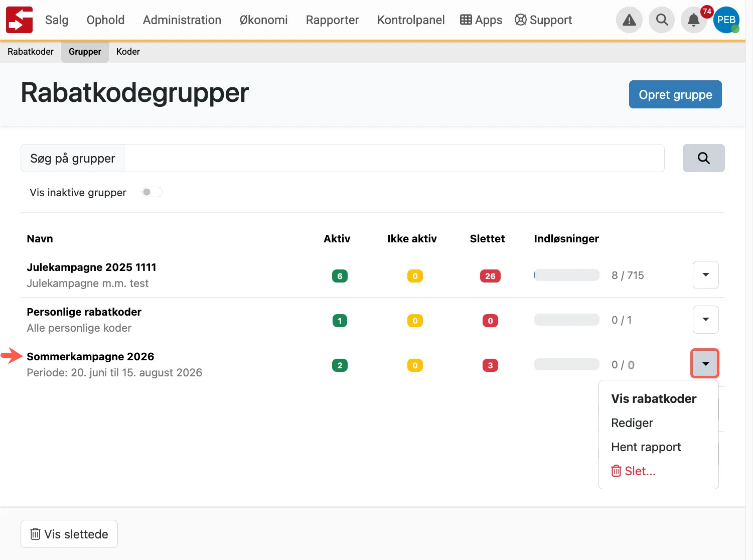Toggle Vis inaktive grupper switch

click(152, 192)
